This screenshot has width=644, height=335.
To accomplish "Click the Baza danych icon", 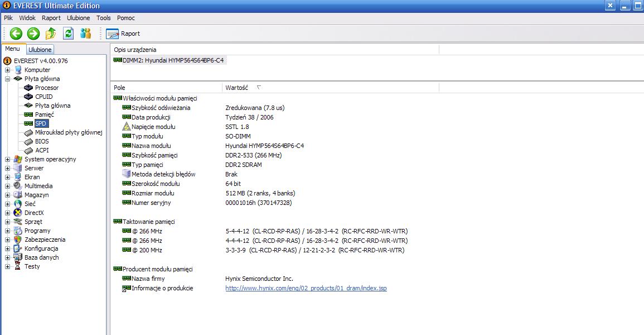I will click(18, 257).
